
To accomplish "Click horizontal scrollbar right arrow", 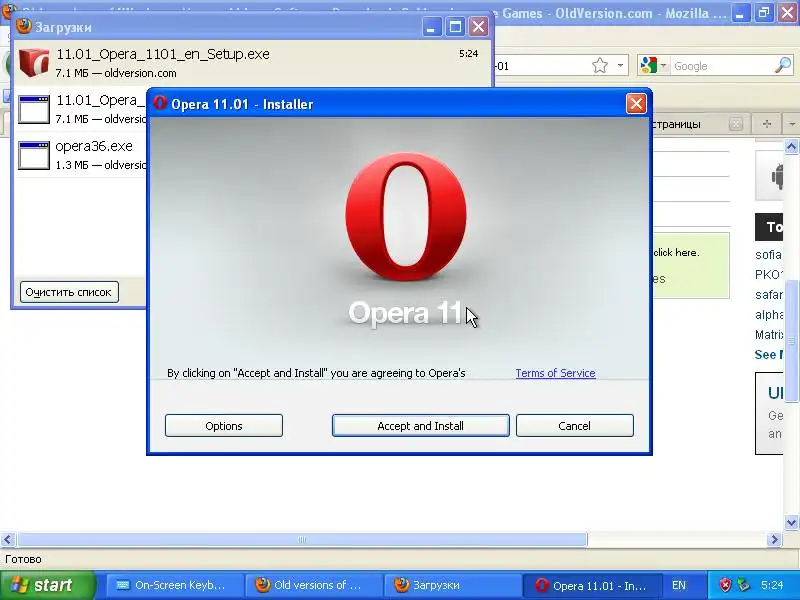I will point(774,539).
